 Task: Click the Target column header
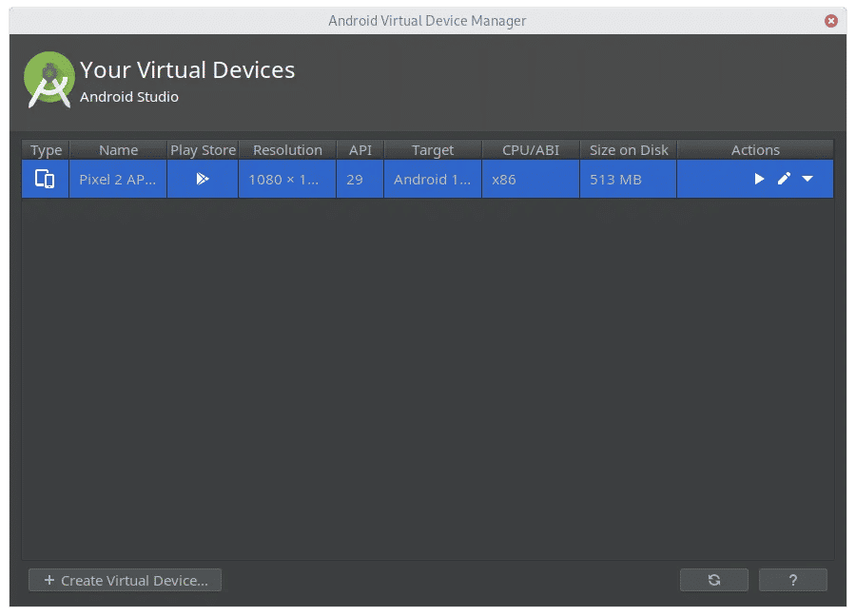tap(433, 150)
